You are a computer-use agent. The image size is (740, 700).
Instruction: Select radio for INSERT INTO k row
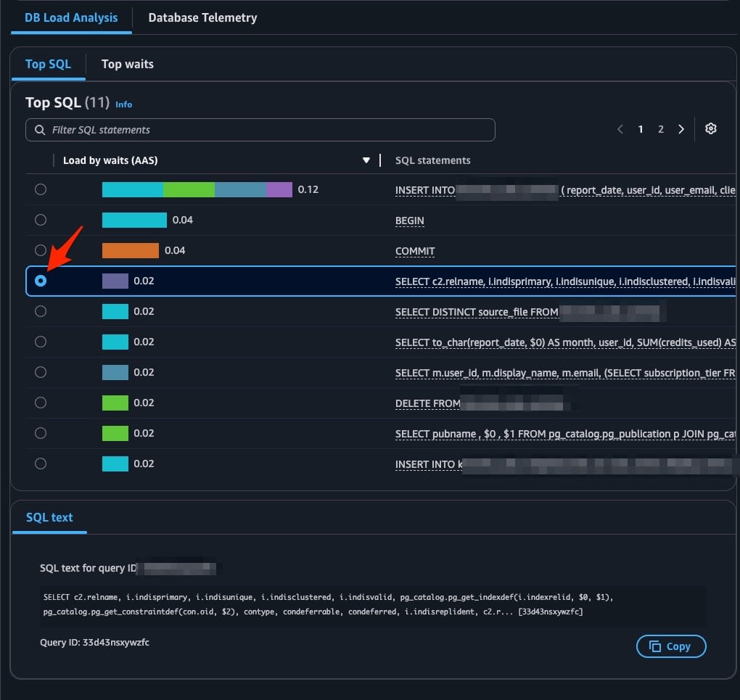(x=41, y=464)
